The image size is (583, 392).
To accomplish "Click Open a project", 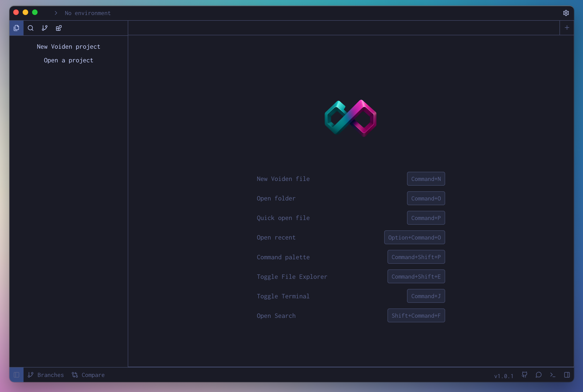I will (68, 60).
